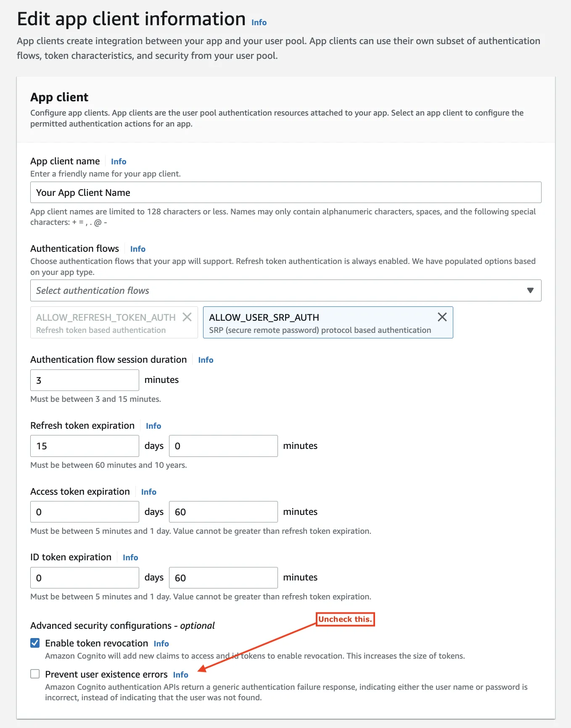Open Info for Prevent user existence errors
571x728 pixels.
(x=181, y=675)
